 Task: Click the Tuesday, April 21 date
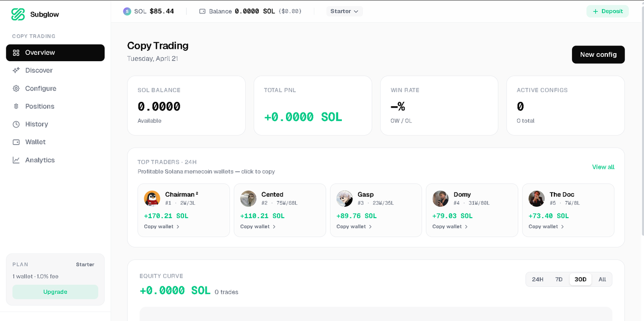(x=153, y=59)
